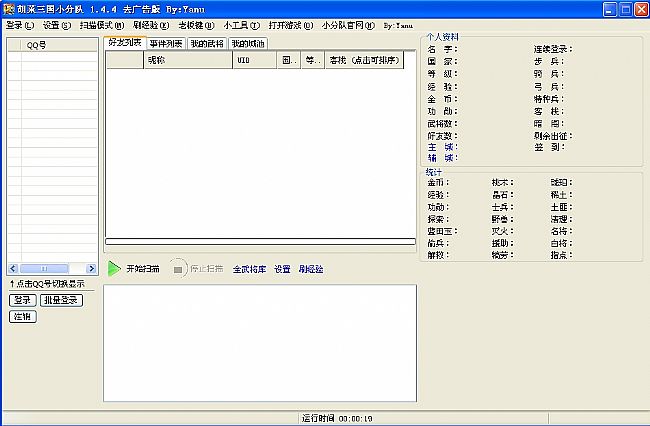Click inside the log output text area

260,343
